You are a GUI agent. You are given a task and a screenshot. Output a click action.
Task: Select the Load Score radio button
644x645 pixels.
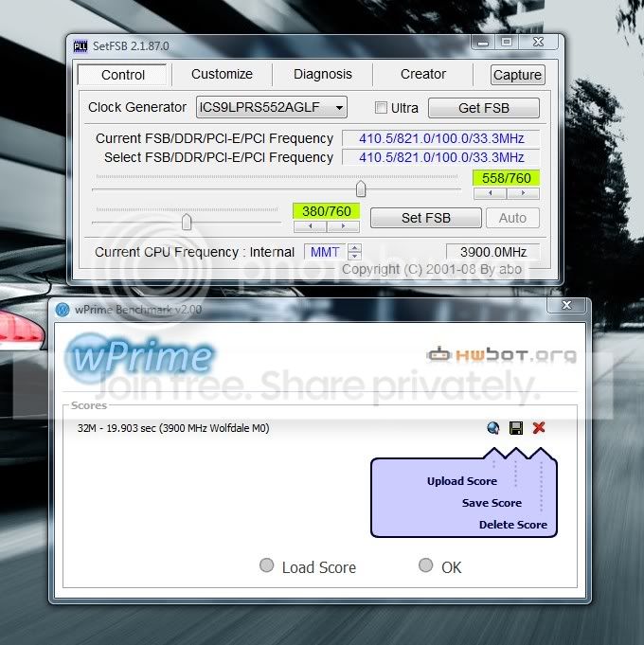[x=266, y=565]
